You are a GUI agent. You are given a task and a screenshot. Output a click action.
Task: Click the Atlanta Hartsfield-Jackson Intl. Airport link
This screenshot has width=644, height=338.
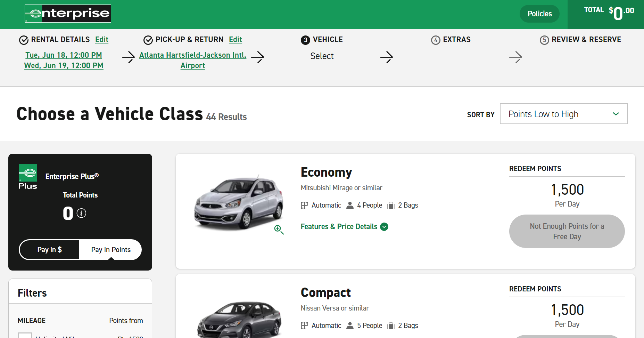point(193,60)
